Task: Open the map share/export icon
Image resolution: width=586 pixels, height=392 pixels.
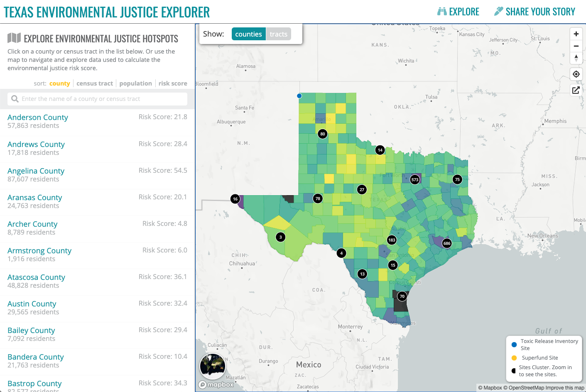Action: [576, 90]
